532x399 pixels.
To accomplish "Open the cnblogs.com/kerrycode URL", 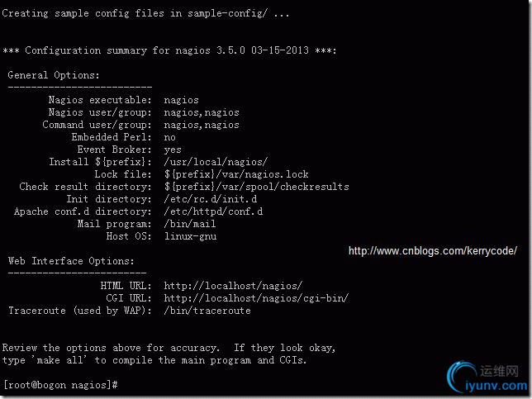I will [x=433, y=251].
